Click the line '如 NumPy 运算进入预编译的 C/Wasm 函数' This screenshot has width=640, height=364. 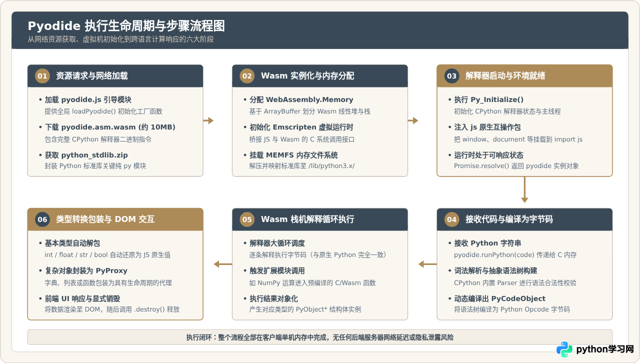[312, 283]
